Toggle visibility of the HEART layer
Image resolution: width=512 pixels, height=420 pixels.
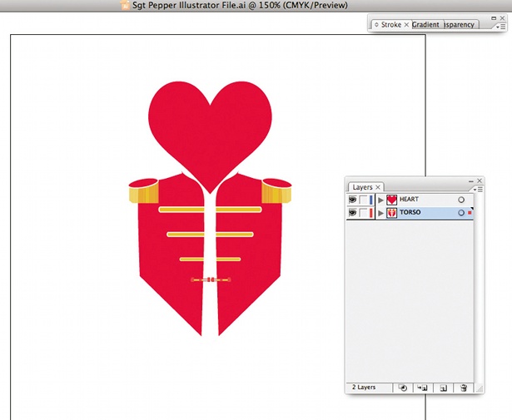[x=352, y=200]
